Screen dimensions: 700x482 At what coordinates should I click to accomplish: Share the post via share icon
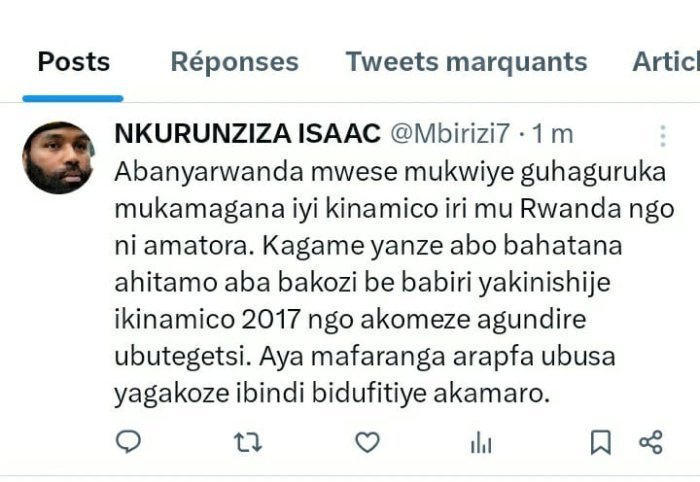(x=651, y=442)
